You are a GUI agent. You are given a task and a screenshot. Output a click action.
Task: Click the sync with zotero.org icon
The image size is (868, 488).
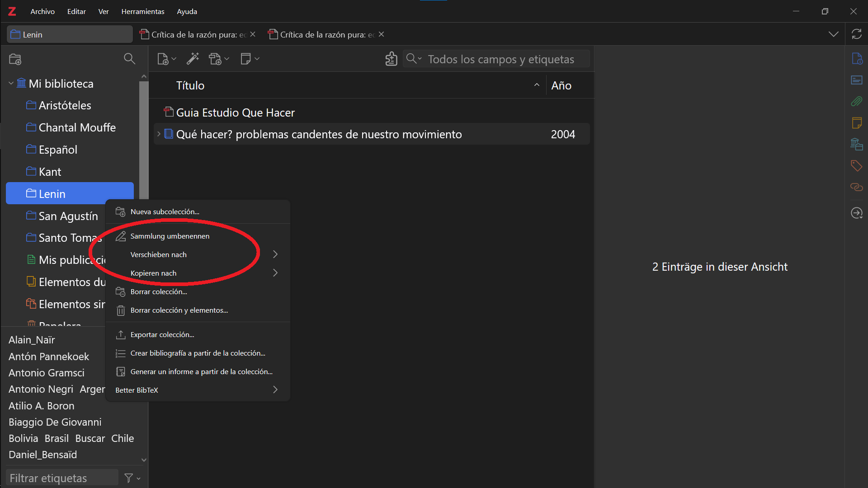point(857,34)
